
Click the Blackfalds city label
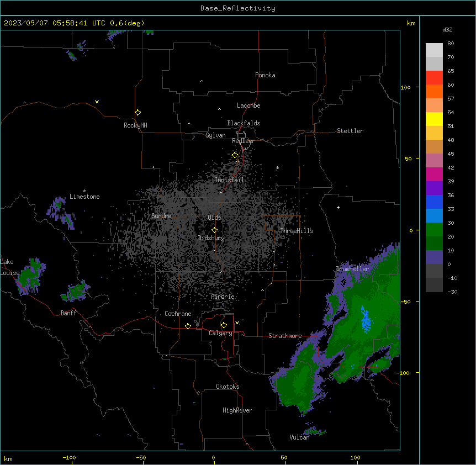click(x=244, y=123)
